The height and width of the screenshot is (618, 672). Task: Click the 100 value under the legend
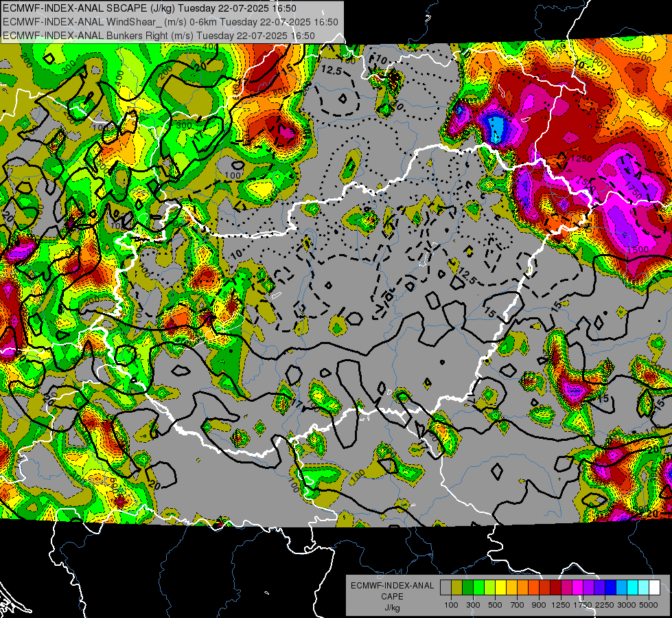(x=451, y=605)
